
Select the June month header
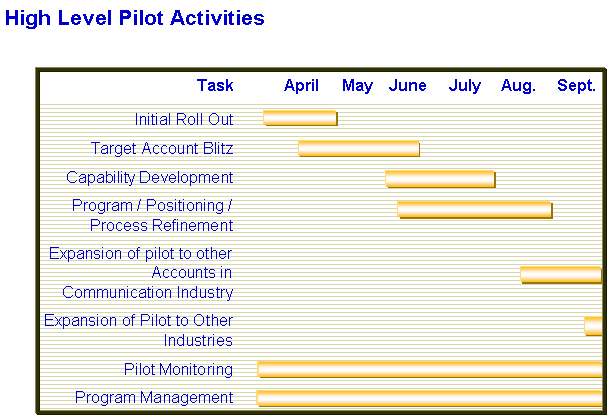click(407, 85)
